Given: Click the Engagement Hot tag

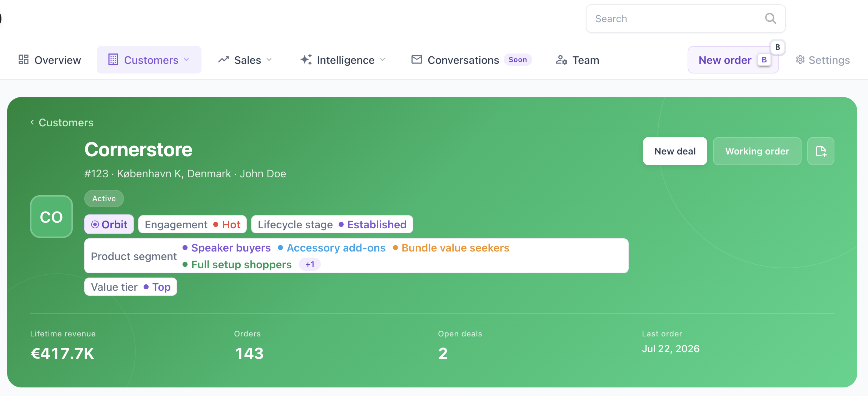Looking at the screenshot, I should click(x=193, y=224).
